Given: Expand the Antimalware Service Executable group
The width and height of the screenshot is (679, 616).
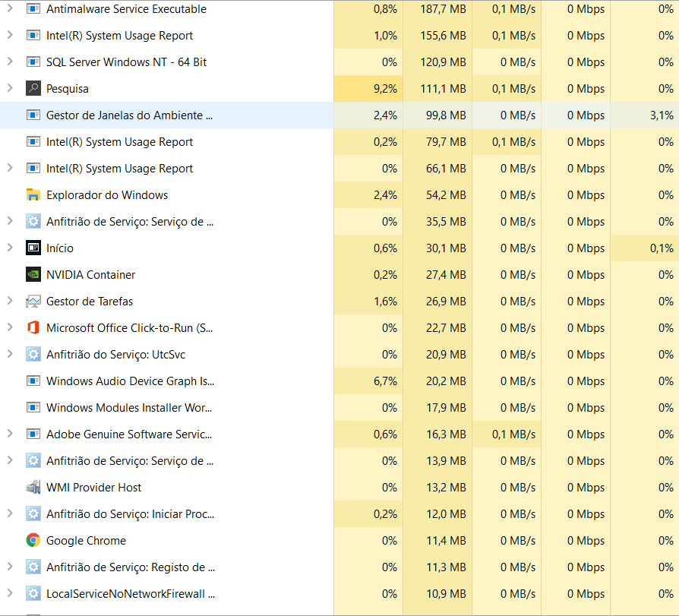Looking at the screenshot, I should pyautogui.click(x=10, y=8).
